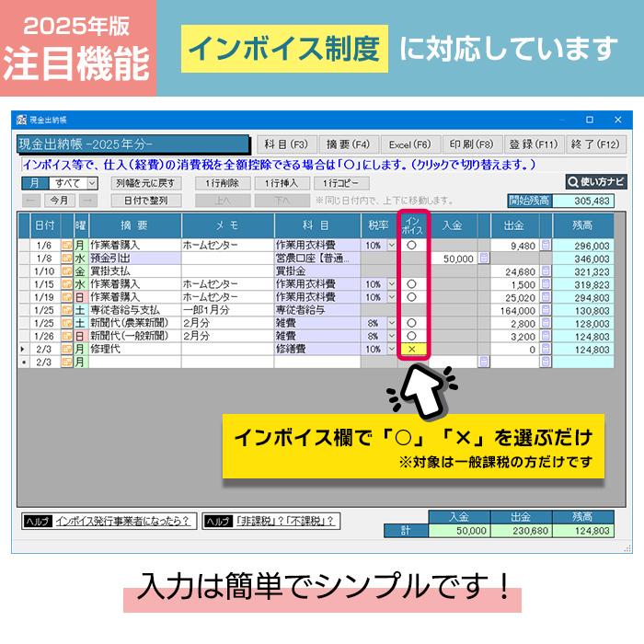
Task: Open the calendar icon on the 1/26 row
Action: pyautogui.click(x=66, y=337)
